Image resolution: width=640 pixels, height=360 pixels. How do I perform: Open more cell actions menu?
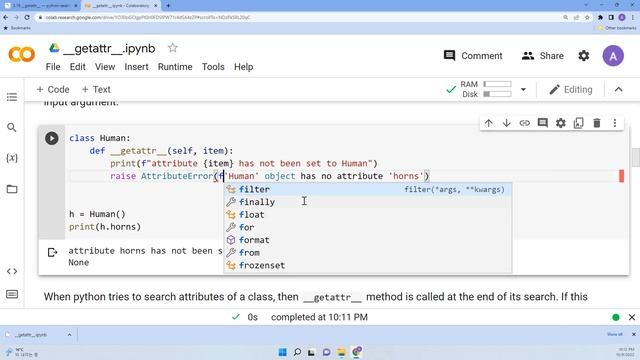coord(615,123)
